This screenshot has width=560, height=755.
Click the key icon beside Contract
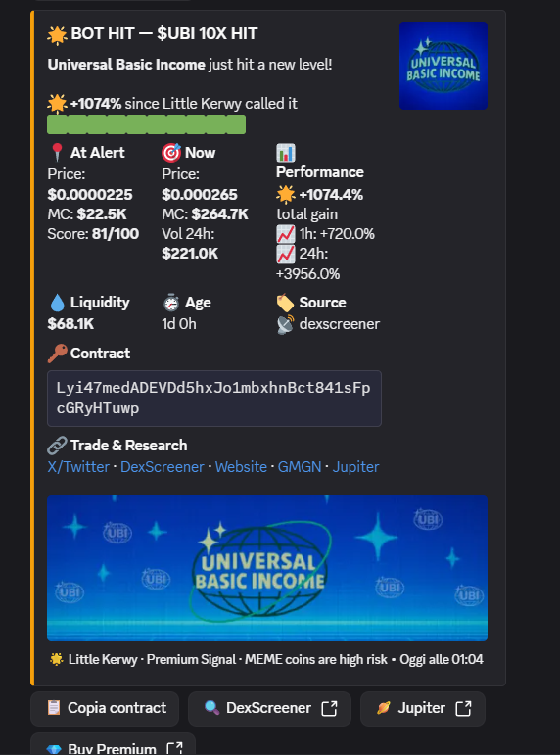57,354
